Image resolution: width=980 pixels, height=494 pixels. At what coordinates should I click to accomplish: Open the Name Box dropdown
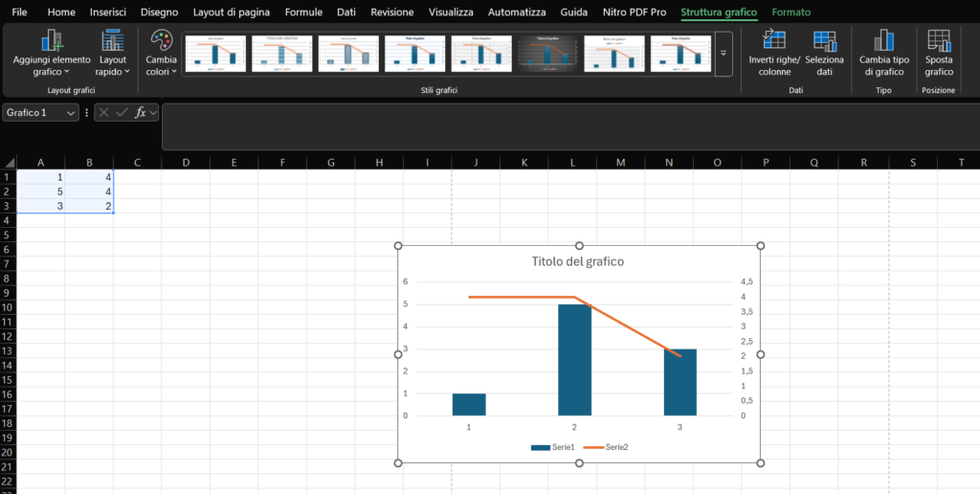pyautogui.click(x=72, y=113)
